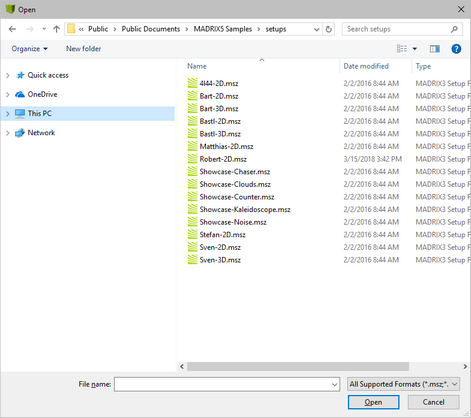Select the file name Sven-3D.msz
The height and width of the screenshot is (418, 471).
point(220,260)
